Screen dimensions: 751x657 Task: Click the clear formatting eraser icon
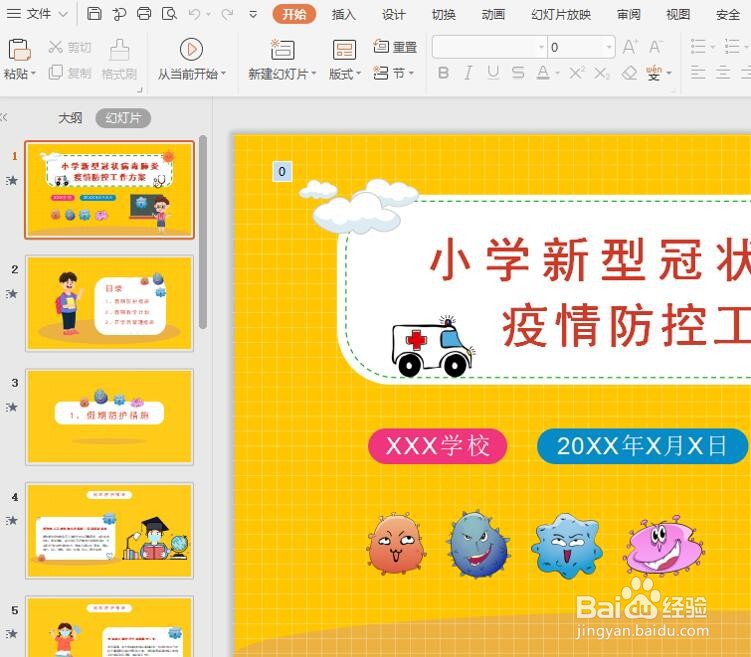click(629, 73)
